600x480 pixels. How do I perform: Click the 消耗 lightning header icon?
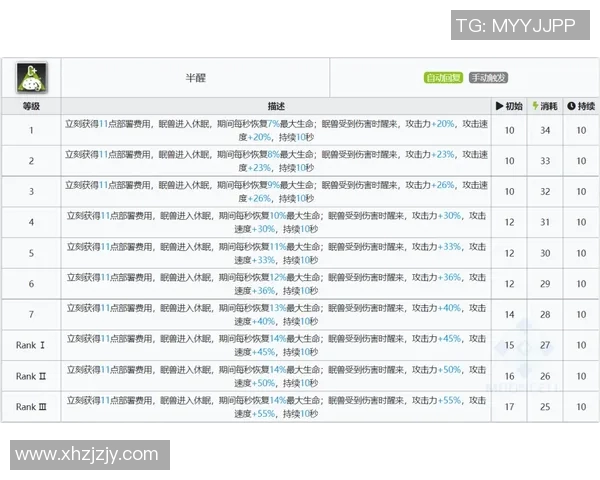[x=535, y=106]
